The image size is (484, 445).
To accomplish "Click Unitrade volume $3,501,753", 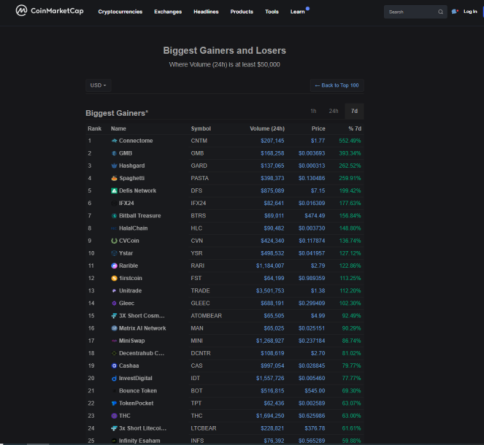I will [270, 291].
